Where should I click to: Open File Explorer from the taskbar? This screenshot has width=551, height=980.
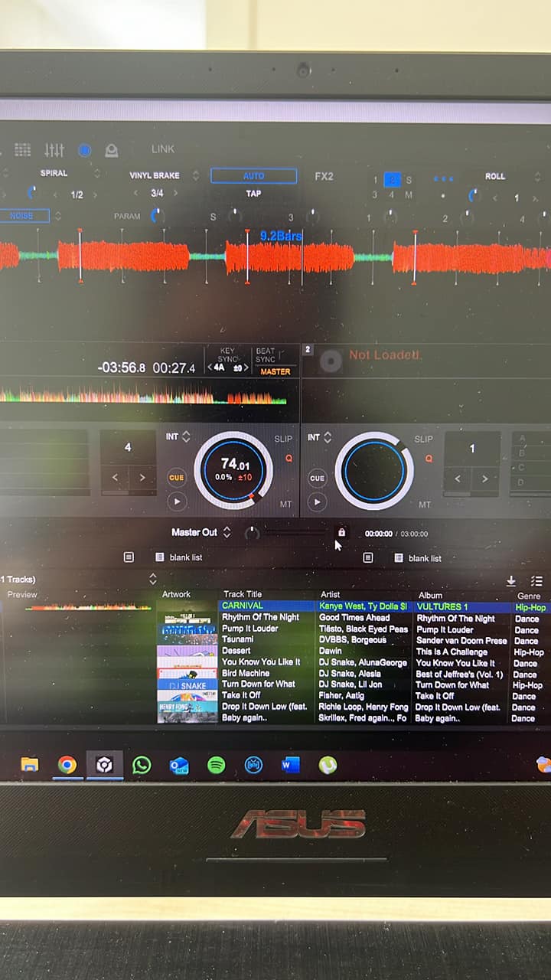(30, 765)
